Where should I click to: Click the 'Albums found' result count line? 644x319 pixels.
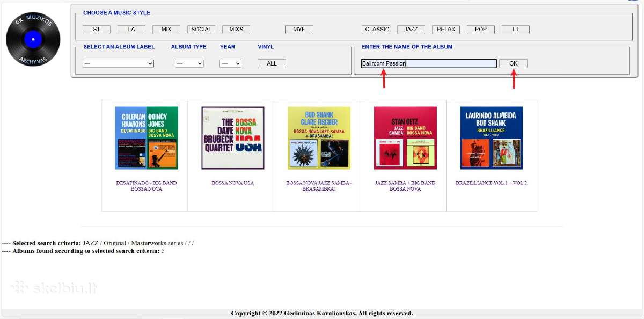(x=83, y=251)
